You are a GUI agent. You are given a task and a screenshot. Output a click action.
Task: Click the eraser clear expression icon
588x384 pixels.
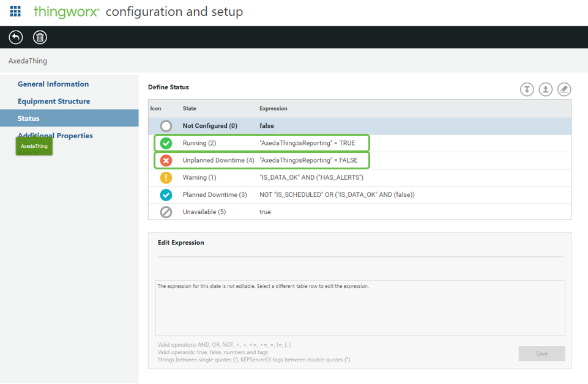click(564, 89)
